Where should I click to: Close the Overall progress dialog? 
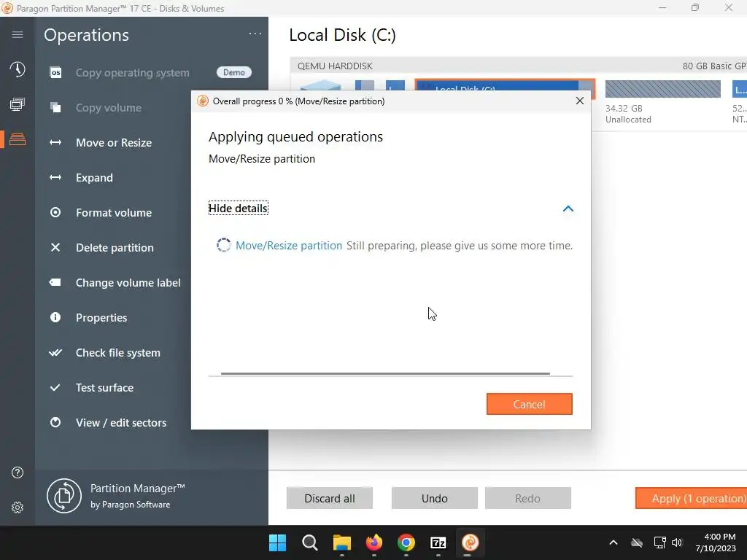coord(579,101)
